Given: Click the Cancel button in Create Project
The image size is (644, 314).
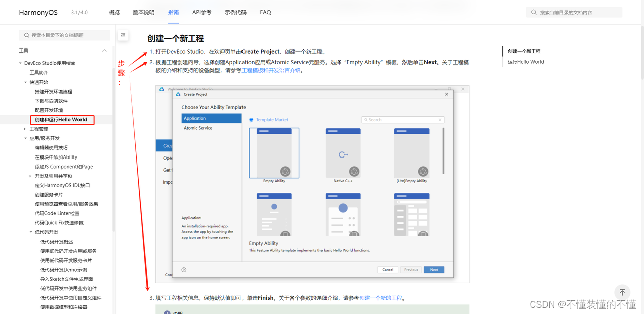Looking at the screenshot, I should (388, 270).
